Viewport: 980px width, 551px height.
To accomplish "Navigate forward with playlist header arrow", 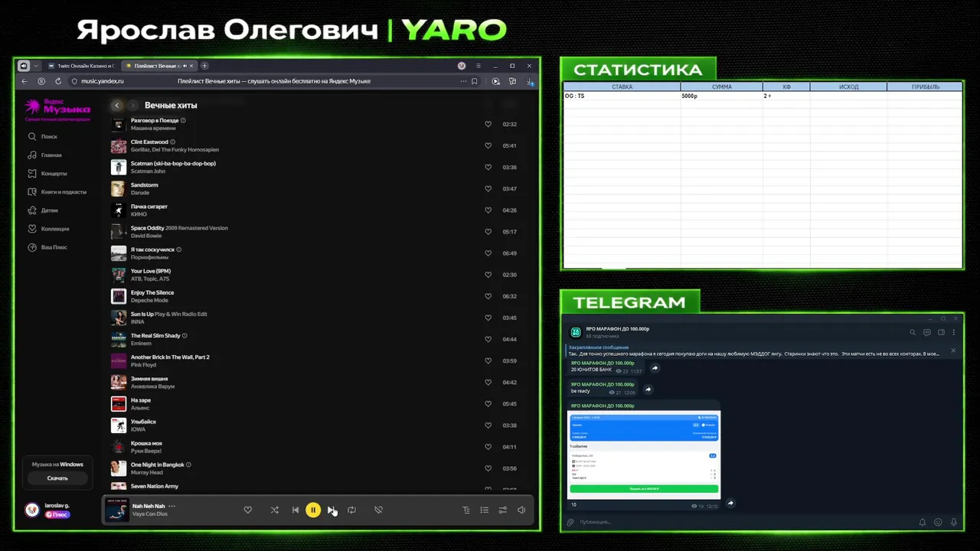I will (132, 106).
